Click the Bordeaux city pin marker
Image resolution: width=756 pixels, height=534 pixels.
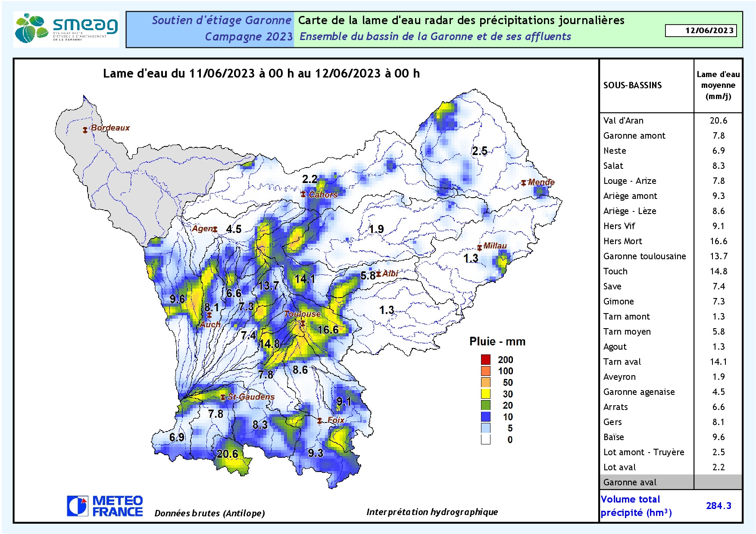click(85, 130)
